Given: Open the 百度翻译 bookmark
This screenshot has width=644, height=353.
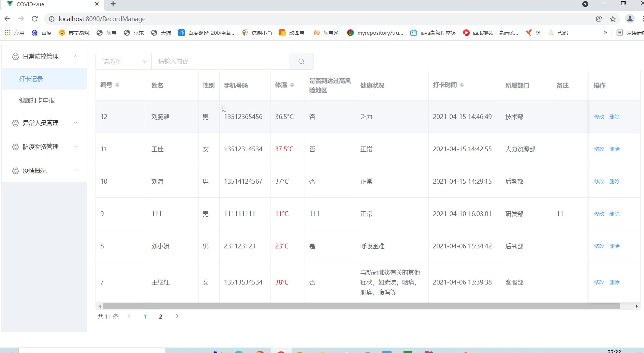Looking at the screenshot, I should (206, 33).
